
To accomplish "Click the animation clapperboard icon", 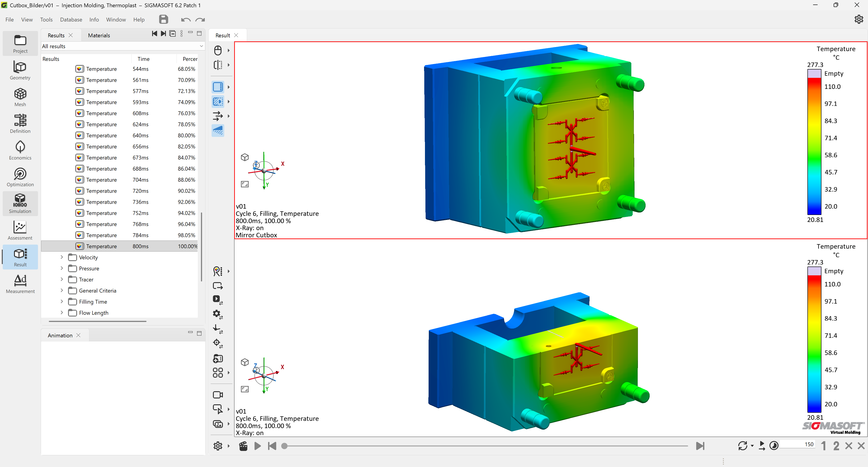I will pyautogui.click(x=243, y=446).
